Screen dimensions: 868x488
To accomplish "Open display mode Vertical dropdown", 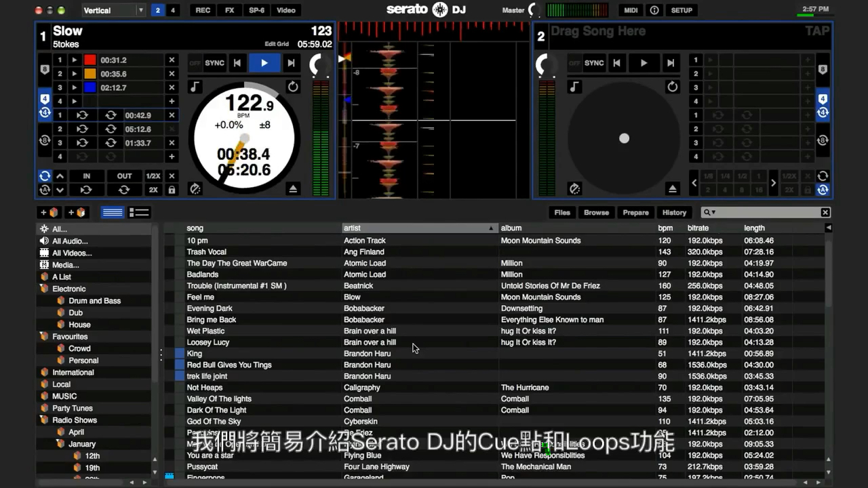I will (x=113, y=10).
